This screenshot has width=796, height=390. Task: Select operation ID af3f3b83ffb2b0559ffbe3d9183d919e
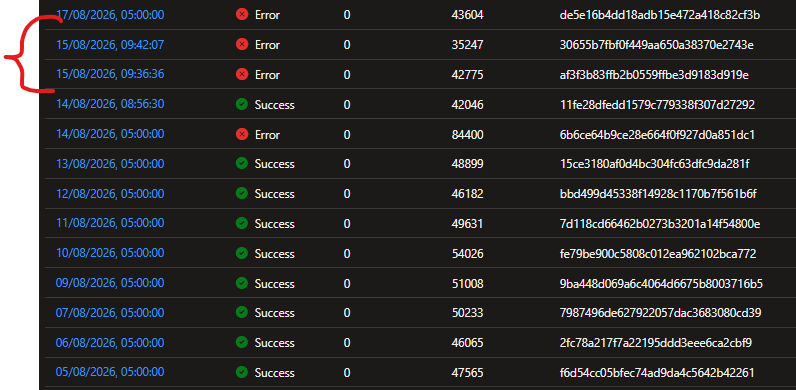coord(654,75)
